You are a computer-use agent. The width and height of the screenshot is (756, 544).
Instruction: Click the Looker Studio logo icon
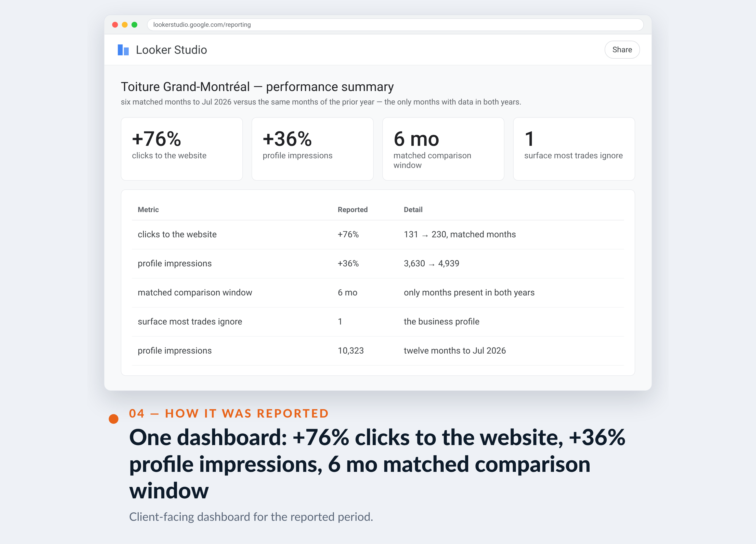pos(123,50)
